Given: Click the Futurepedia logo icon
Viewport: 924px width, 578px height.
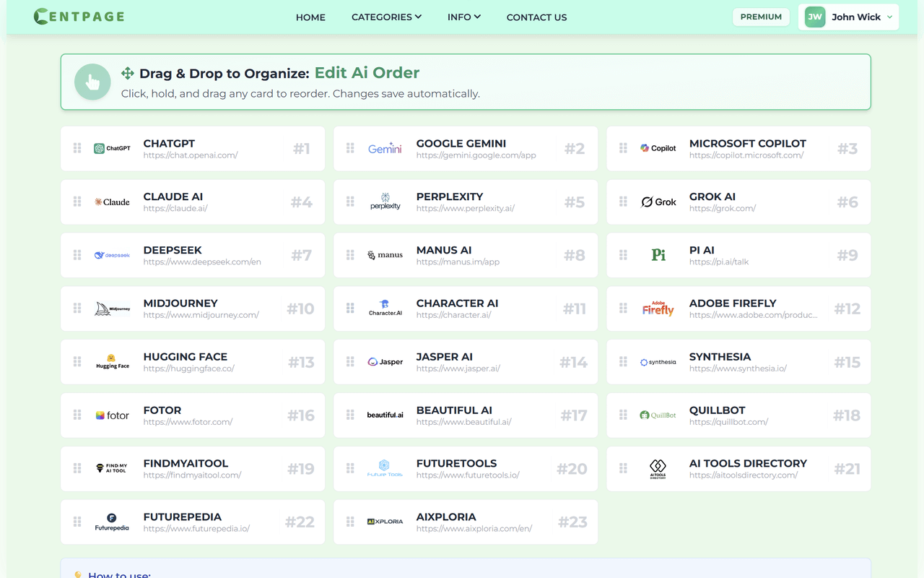Looking at the screenshot, I should 112,522.
